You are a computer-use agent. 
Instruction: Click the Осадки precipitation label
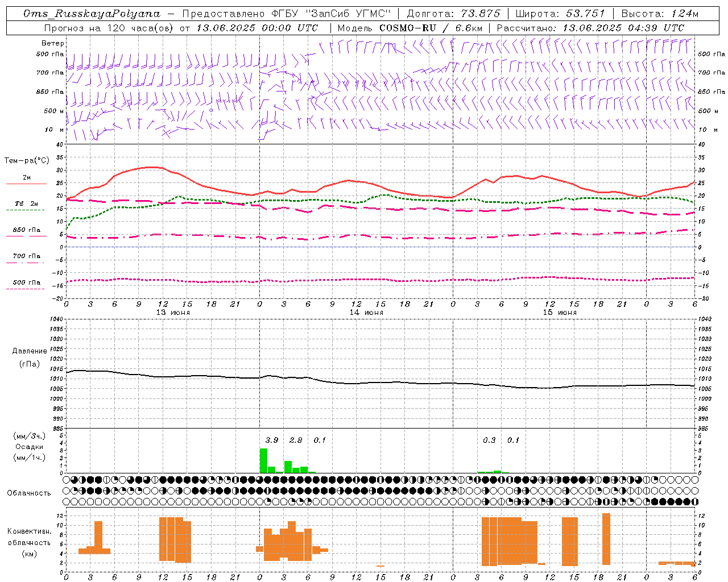point(30,447)
